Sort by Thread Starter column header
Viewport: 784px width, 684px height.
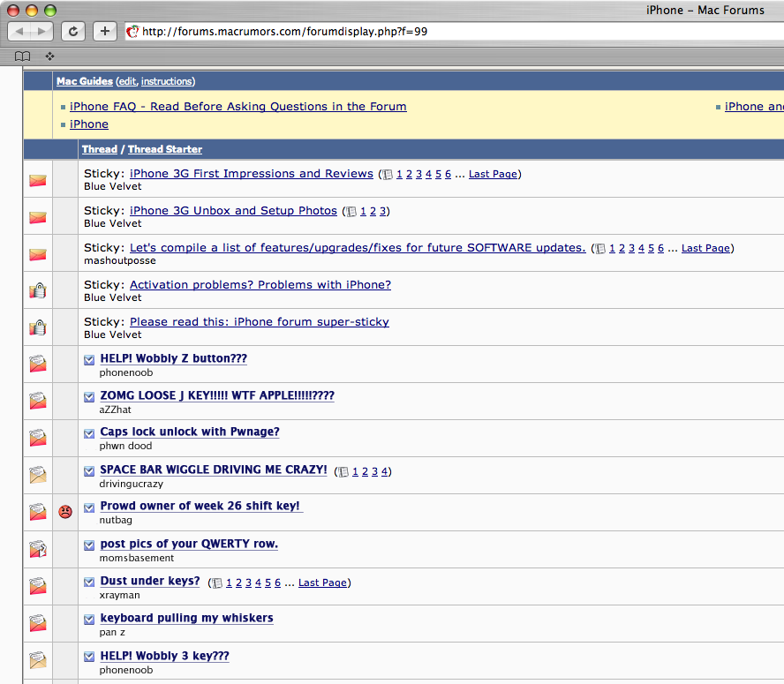pos(165,149)
